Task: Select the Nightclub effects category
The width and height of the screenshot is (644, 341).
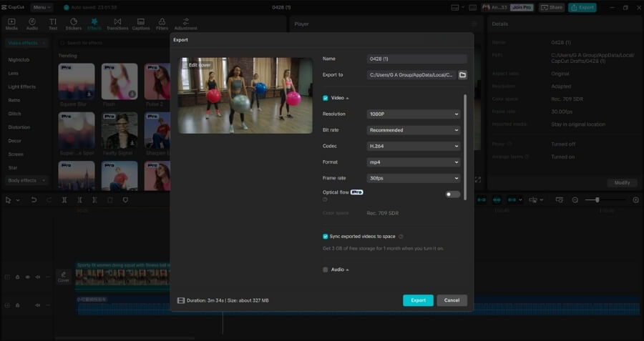Action: click(x=19, y=60)
